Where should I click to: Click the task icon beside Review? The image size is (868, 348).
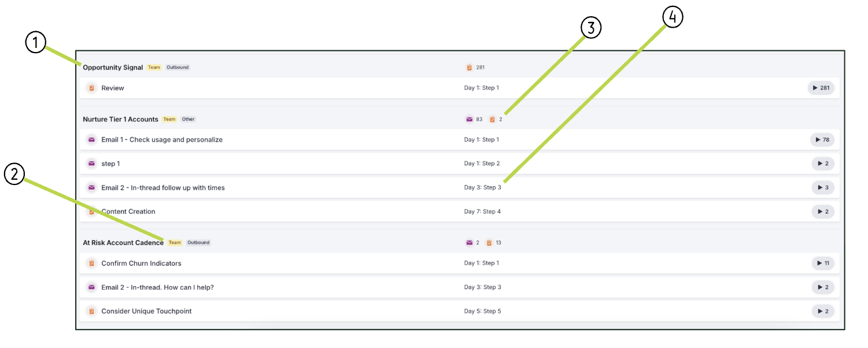click(91, 88)
